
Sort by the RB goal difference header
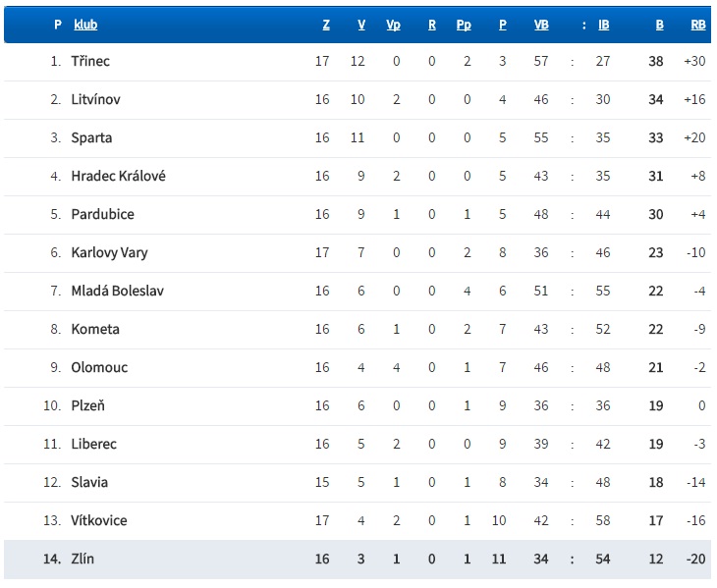coord(698,25)
